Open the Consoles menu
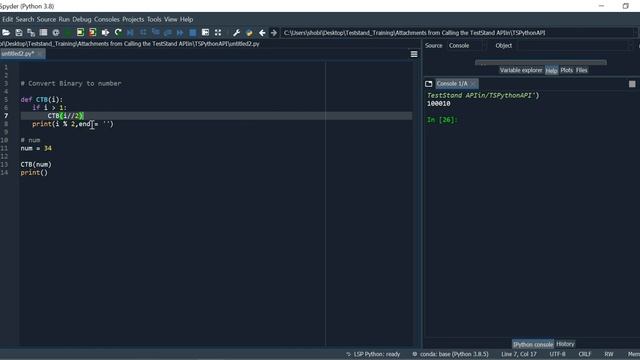Viewport: 640px width, 360px height. coord(107,19)
